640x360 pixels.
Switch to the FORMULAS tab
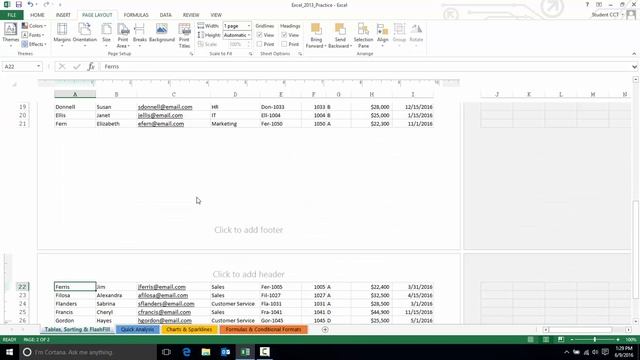tap(136, 15)
